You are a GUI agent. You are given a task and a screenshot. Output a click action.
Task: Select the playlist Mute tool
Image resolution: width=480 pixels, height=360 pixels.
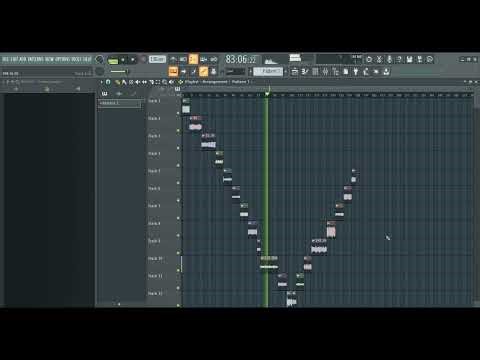click(x=137, y=82)
